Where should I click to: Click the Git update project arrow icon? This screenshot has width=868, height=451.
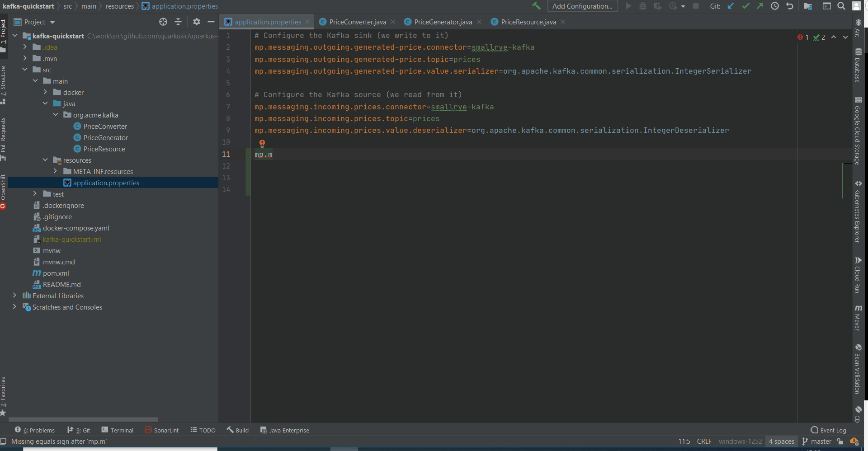[731, 6]
